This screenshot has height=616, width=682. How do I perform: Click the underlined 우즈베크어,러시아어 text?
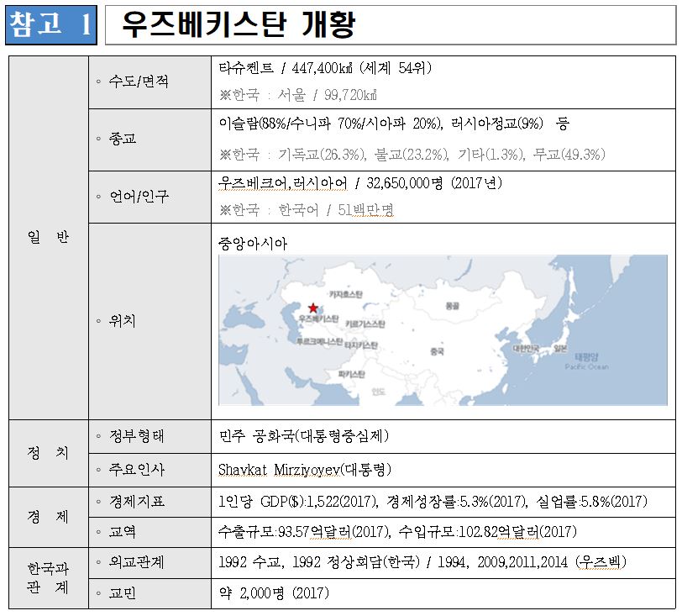[x=282, y=182]
